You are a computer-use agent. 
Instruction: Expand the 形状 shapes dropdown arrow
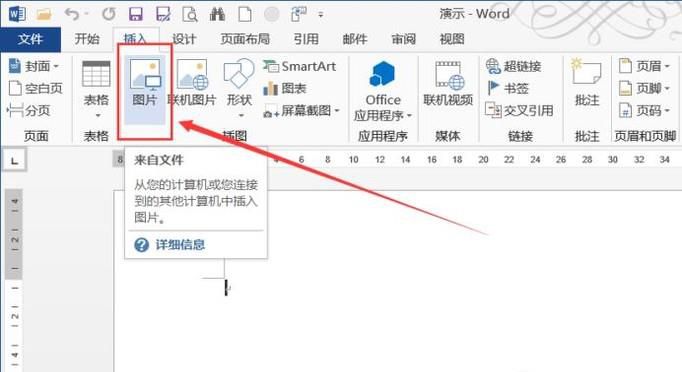click(241, 116)
